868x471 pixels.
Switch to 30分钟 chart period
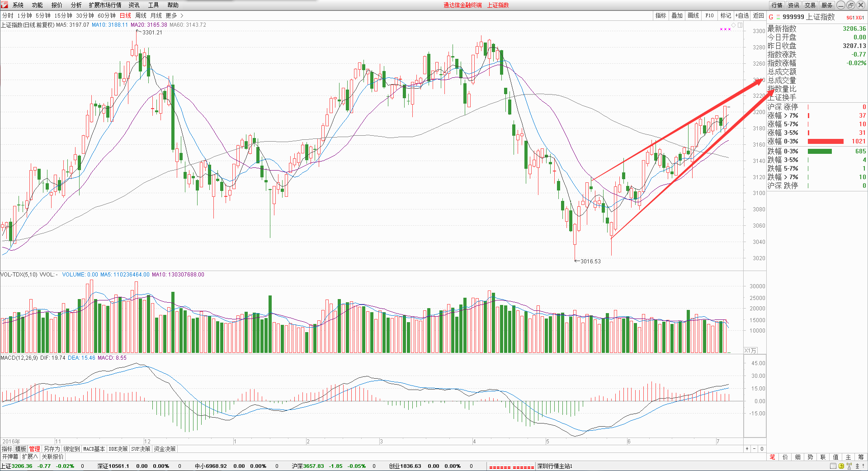point(85,15)
